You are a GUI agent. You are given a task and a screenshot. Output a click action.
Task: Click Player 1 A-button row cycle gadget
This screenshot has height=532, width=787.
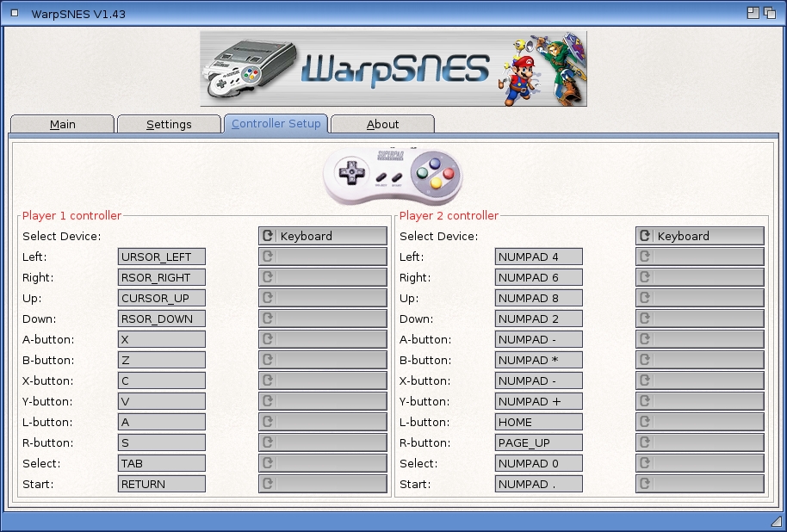[x=323, y=339]
